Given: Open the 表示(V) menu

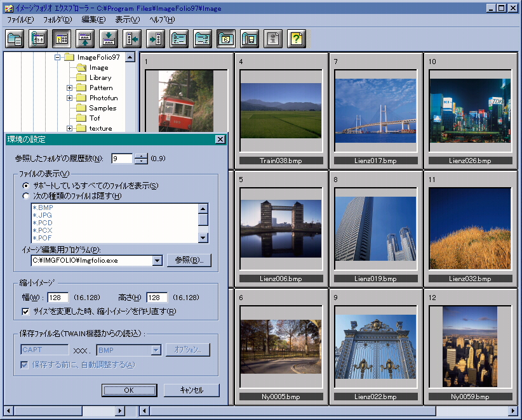Looking at the screenshot, I should point(127,20).
